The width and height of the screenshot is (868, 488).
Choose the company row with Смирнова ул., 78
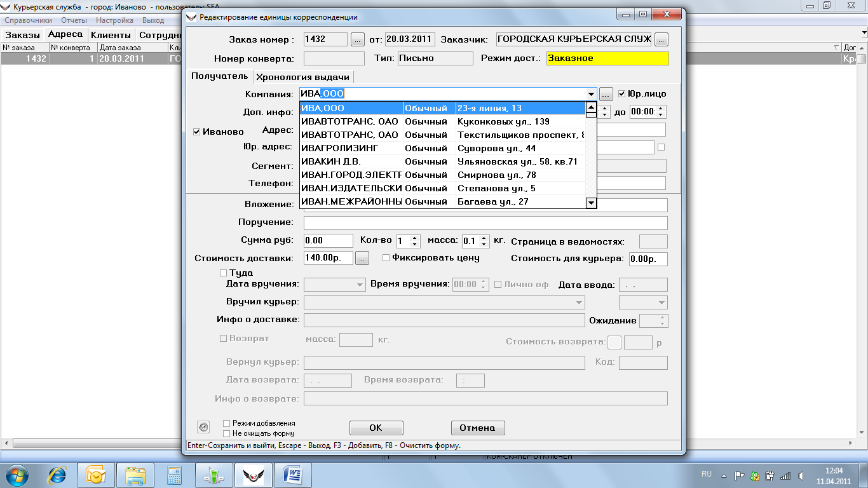click(442, 175)
